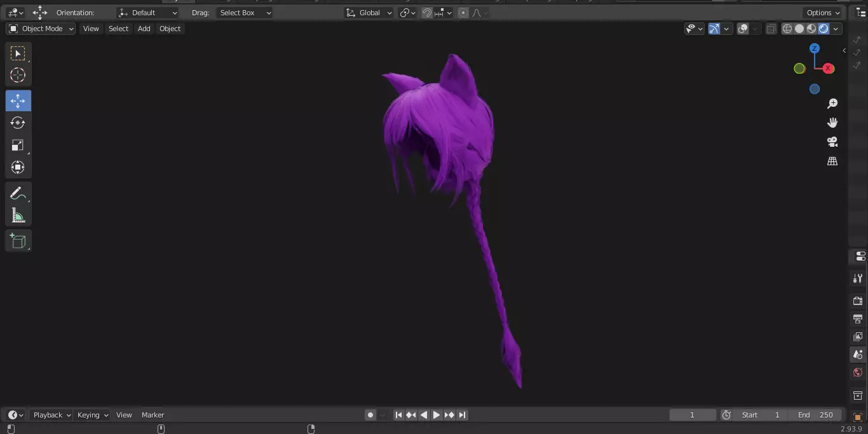Toggle show gizmo button
This screenshot has width=868, height=434.
[714, 29]
